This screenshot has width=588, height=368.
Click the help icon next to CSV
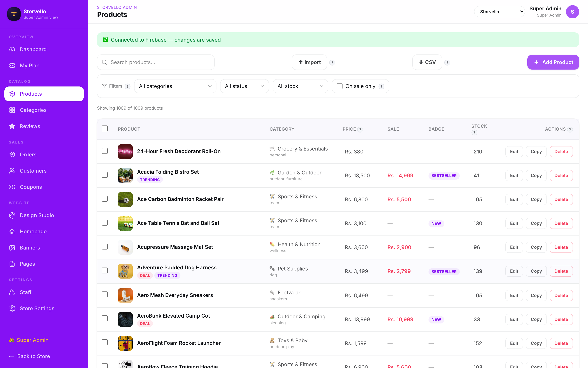pos(447,63)
